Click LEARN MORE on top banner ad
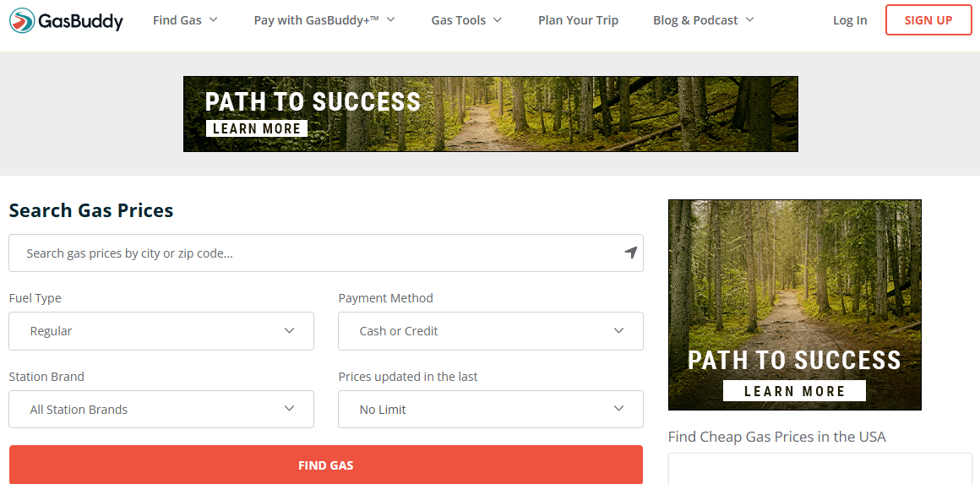 pos(257,128)
